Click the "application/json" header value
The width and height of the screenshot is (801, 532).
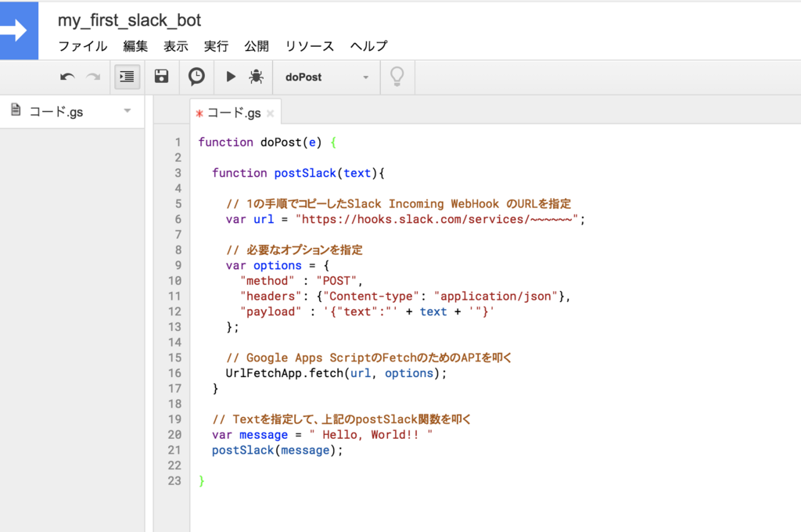495,297
